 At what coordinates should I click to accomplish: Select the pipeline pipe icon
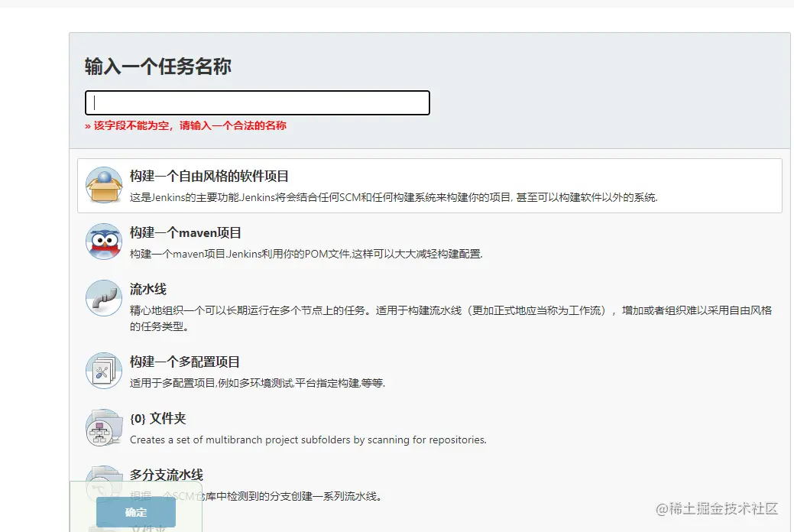[x=104, y=298]
